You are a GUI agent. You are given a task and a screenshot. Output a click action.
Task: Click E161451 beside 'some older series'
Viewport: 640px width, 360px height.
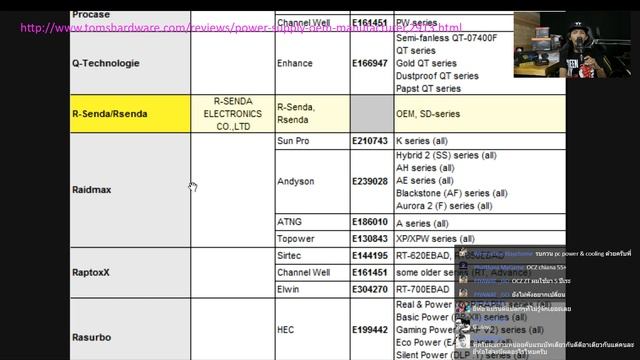(x=370, y=273)
